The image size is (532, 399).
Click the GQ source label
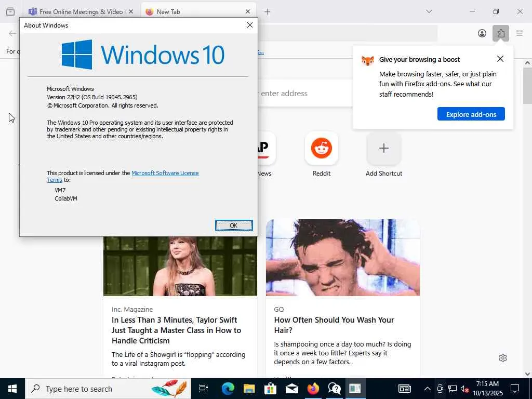click(279, 310)
